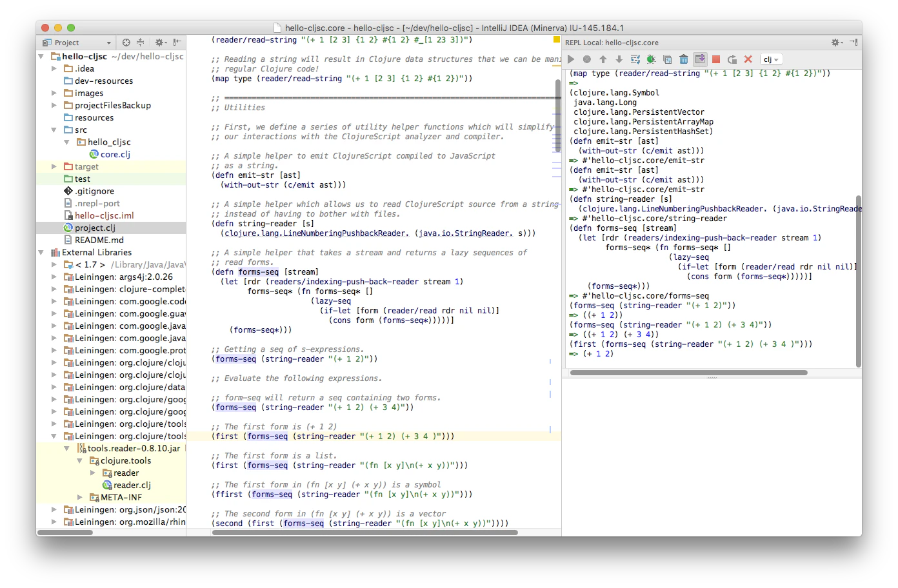898x588 pixels.
Task: Open core.clj in the project tree
Action: pyautogui.click(x=115, y=154)
